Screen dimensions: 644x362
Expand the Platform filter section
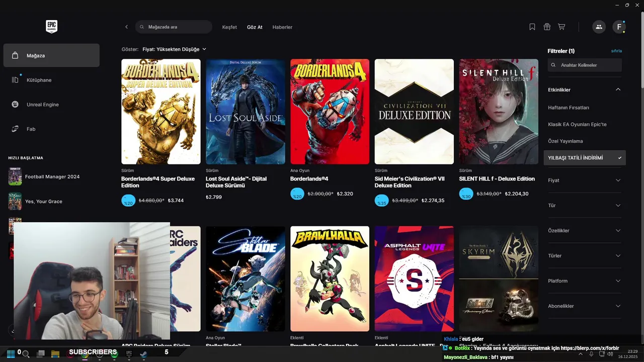(x=585, y=281)
